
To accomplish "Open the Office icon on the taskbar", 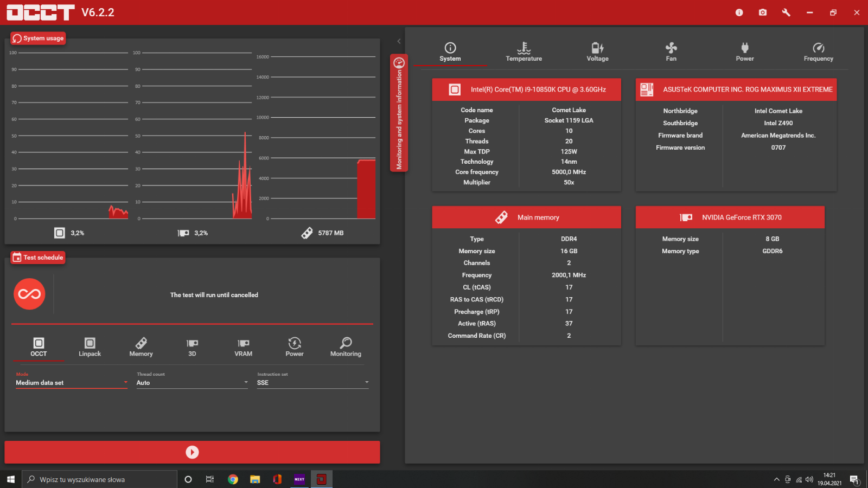I will [277, 479].
